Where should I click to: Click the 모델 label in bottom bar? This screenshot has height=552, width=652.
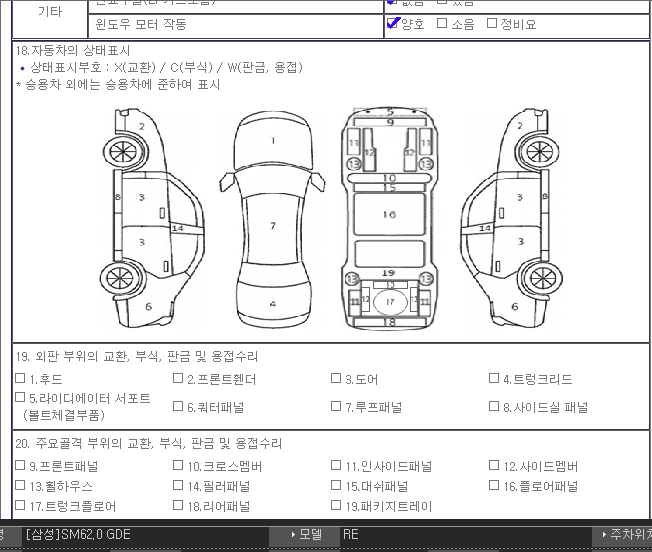[x=310, y=535]
